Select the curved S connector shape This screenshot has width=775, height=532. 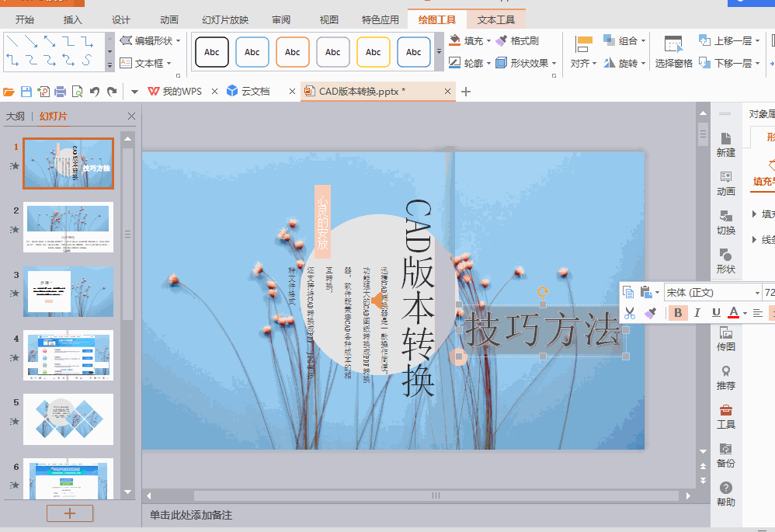pos(87,61)
